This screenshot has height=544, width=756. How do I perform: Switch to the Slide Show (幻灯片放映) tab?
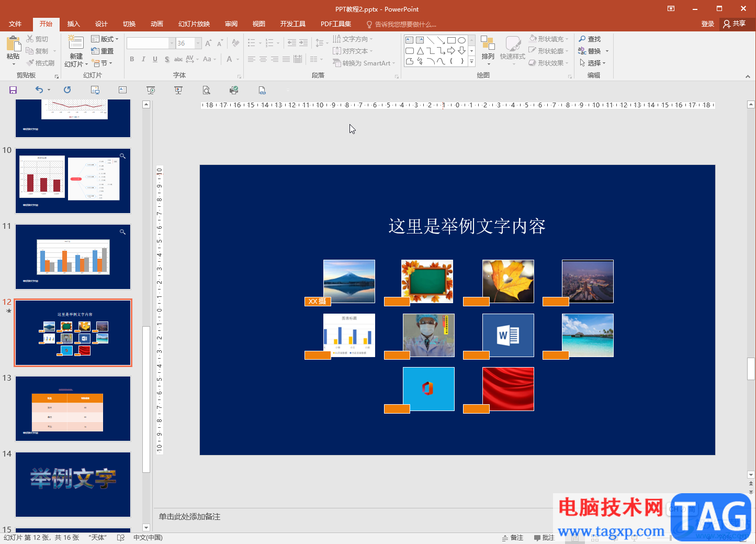[x=194, y=24]
